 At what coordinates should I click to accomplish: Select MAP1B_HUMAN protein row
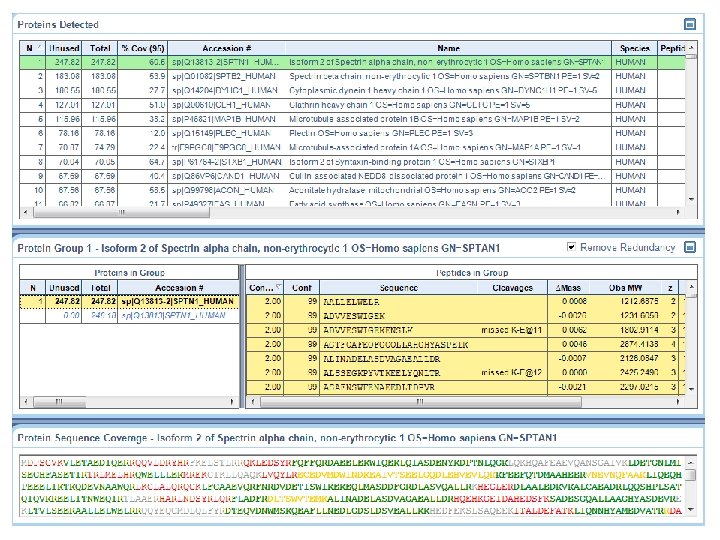352,119
